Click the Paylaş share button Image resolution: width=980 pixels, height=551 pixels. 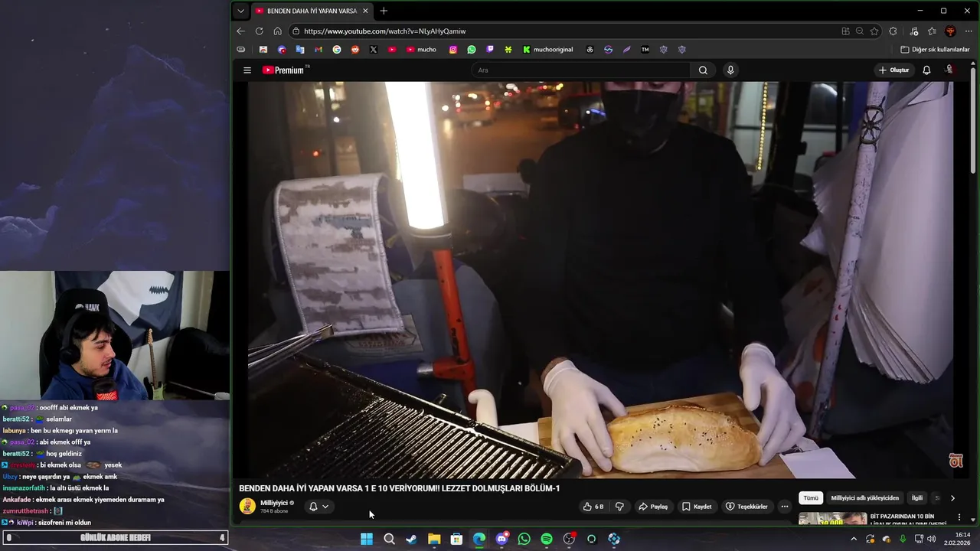[x=654, y=507]
